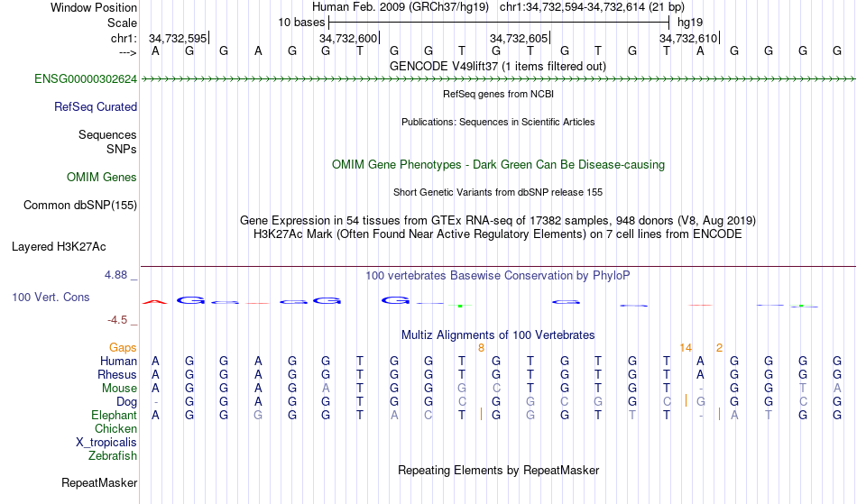Click the 10 bases scale bar
This screenshot has width=857, height=504.
pos(499,23)
